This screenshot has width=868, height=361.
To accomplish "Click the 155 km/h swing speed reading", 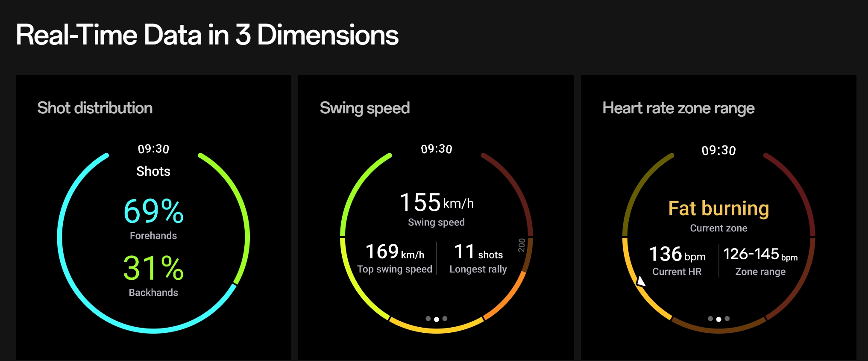I will pyautogui.click(x=437, y=202).
